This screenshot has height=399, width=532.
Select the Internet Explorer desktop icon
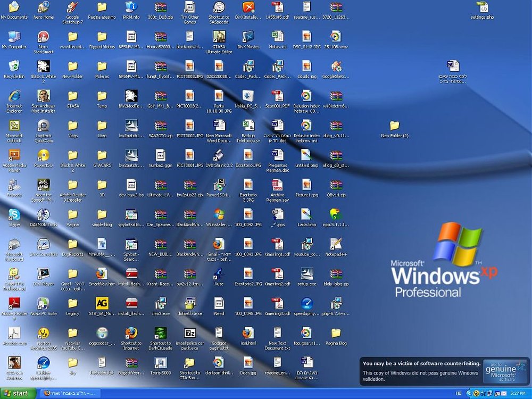[x=14, y=96]
